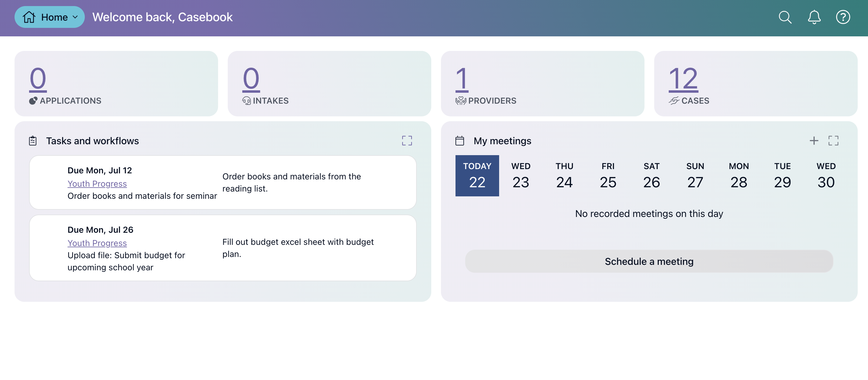Screen dimensions: 868x380
Task: Add a new meeting with plus icon
Action: tap(814, 141)
